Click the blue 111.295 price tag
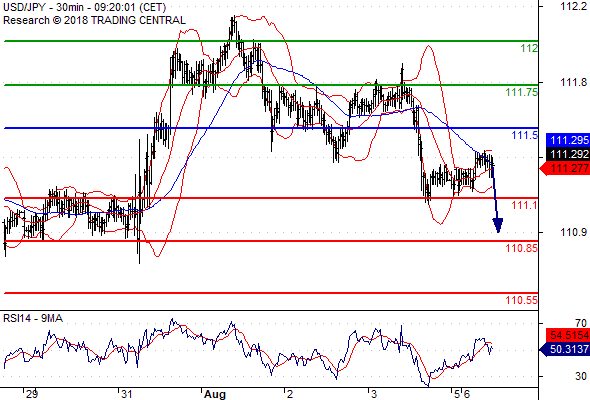 [x=568, y=140]
